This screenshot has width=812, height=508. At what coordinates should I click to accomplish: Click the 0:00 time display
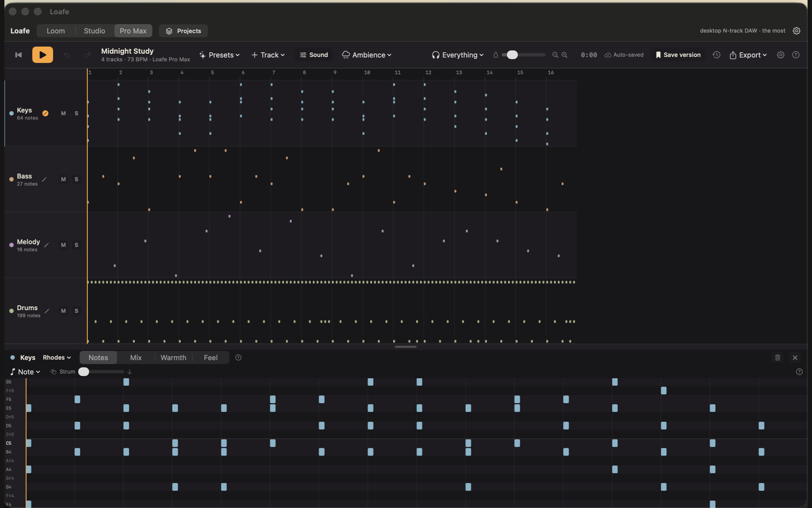pos(589,55)
